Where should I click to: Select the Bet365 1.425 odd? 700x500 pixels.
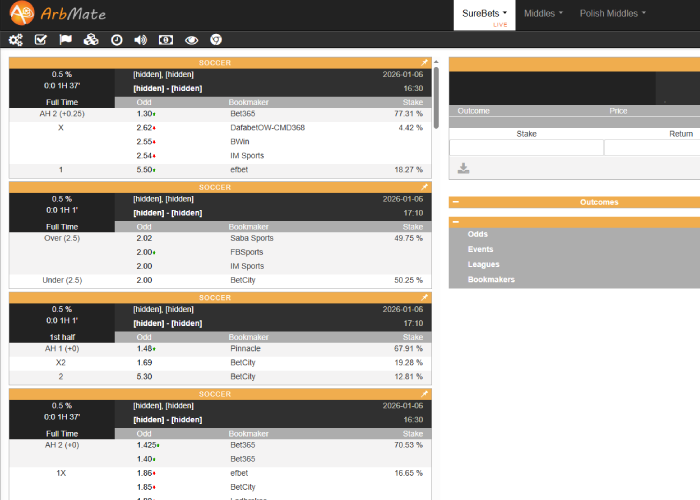click(x=148, y=445)
